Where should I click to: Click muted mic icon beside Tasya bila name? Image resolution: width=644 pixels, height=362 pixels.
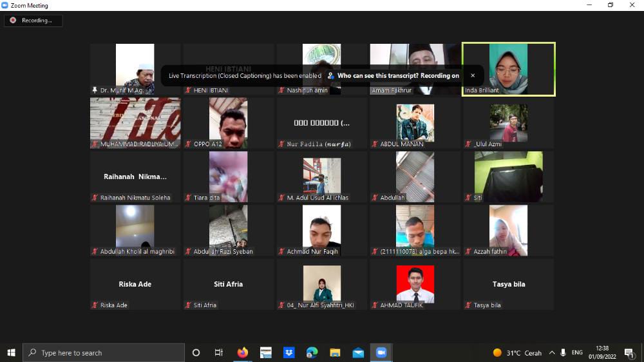(468, 305)
